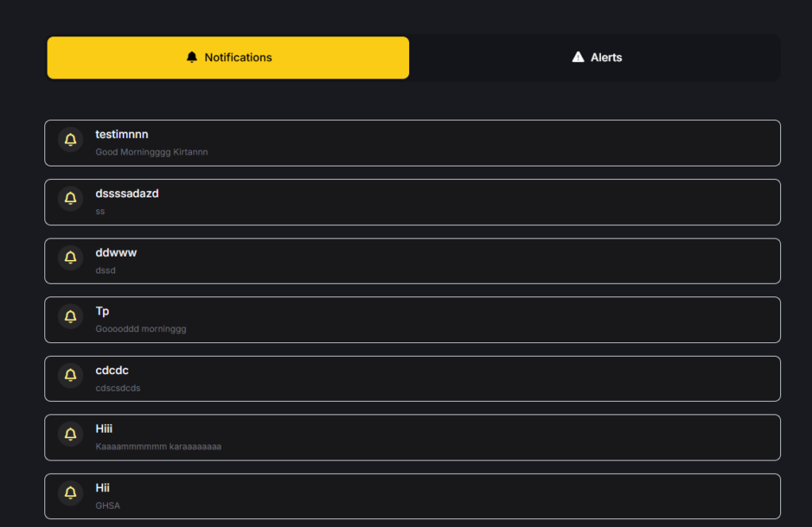Select the Notifications tab
The width and height of the screenshot is (812, 527).
coord(228,57)
